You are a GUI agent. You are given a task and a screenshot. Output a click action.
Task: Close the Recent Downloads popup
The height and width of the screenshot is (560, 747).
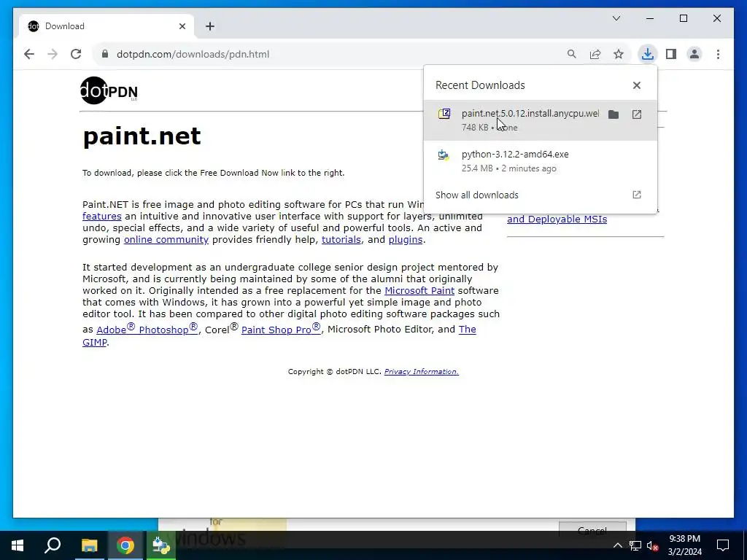pos(636,85)
